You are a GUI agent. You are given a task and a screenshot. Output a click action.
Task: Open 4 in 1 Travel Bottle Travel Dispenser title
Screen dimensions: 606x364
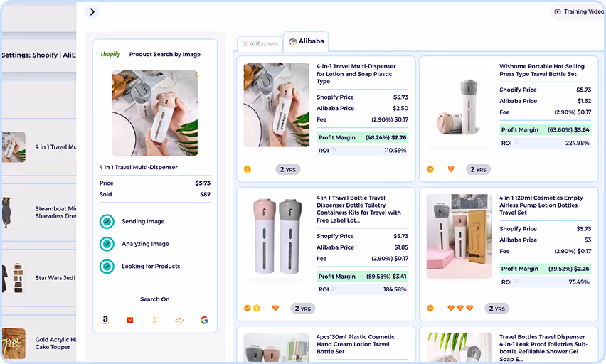tap(358, 209)
